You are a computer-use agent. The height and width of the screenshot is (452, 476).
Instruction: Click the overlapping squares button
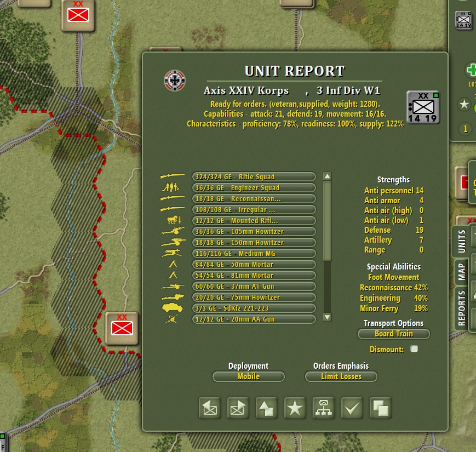click(380, 408)
